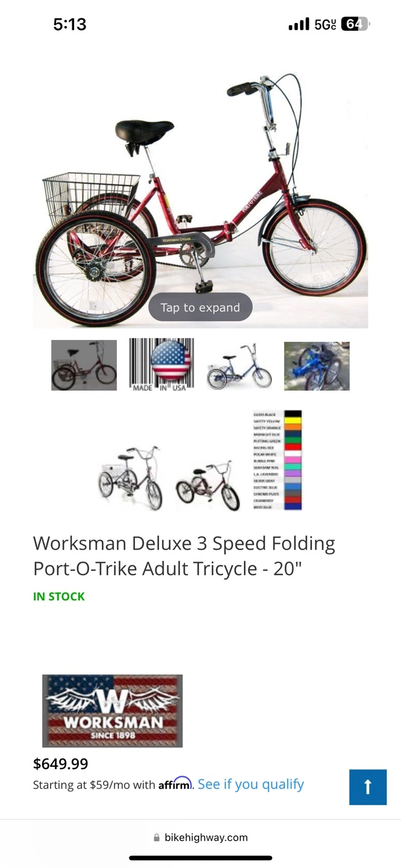Tap the bikehighway.com address bar
Screen dimensions: 401x868
tap(200, 837)
